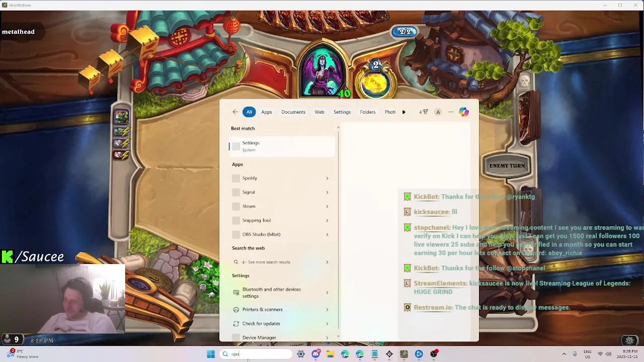The image size is (644, 362).
Task: Open File Explorer from the taskbar
Action: [330, 354]
